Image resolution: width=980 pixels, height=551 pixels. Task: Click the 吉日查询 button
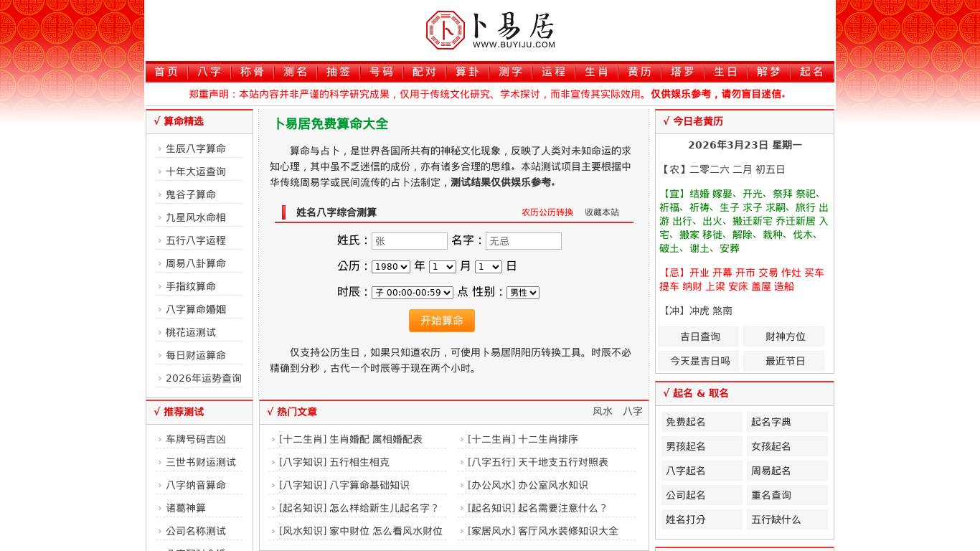point(700,336)
